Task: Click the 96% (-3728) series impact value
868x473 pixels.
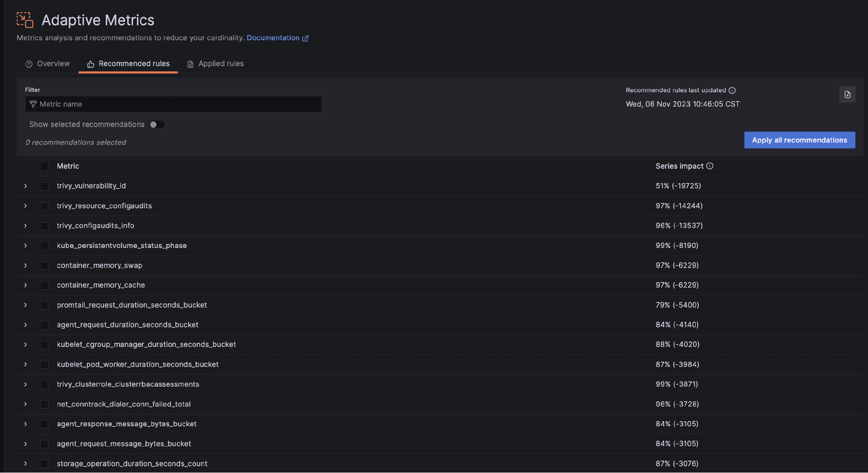Action: pyautogui.click(x=677, y=404)
